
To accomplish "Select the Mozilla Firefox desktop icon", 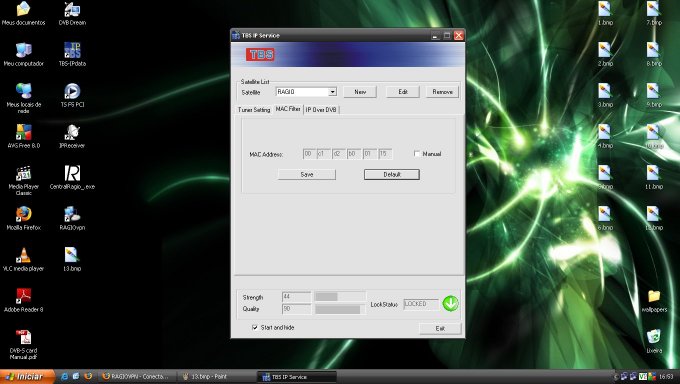I will tap(23, 218).
